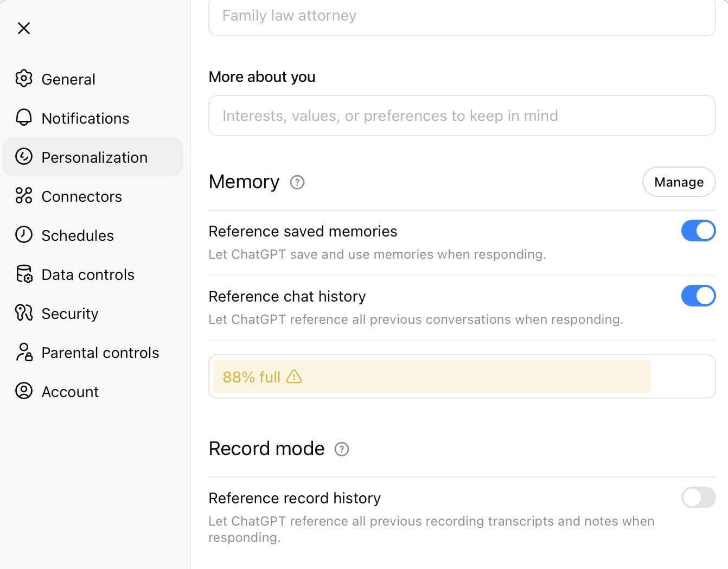Open the Record mode help icon
This screenshot has height=569, width=728.
pos(342,449)
